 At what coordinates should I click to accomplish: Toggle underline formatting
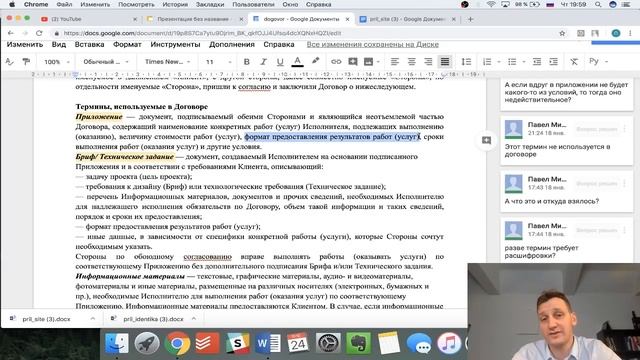click(280, 62)
